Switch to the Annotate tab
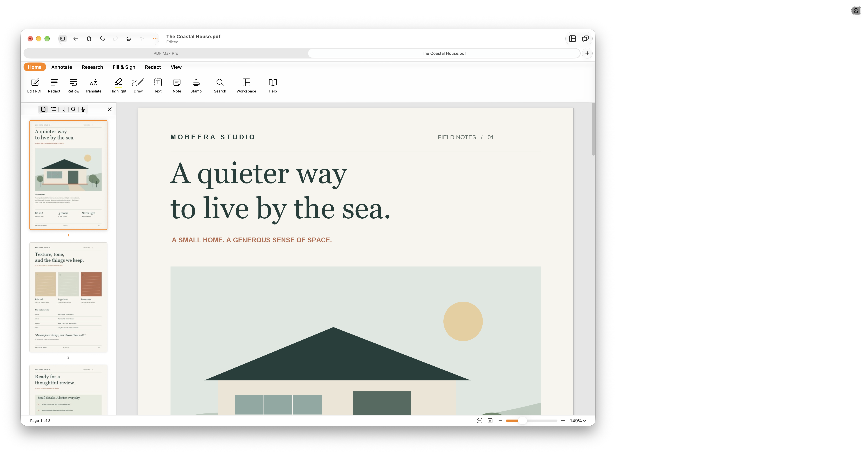The image size is (868, 453). 62,67
